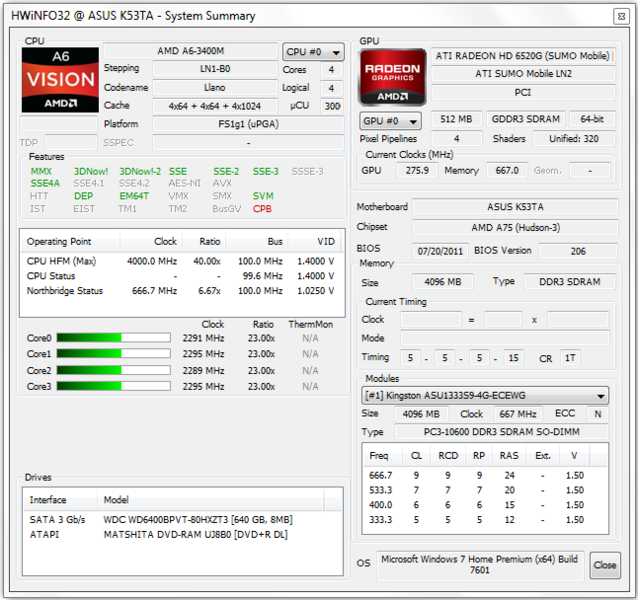Select the WDC WD6400BPVT drive row
Viewport: 638px width, 600px height.
click(182, 519)
